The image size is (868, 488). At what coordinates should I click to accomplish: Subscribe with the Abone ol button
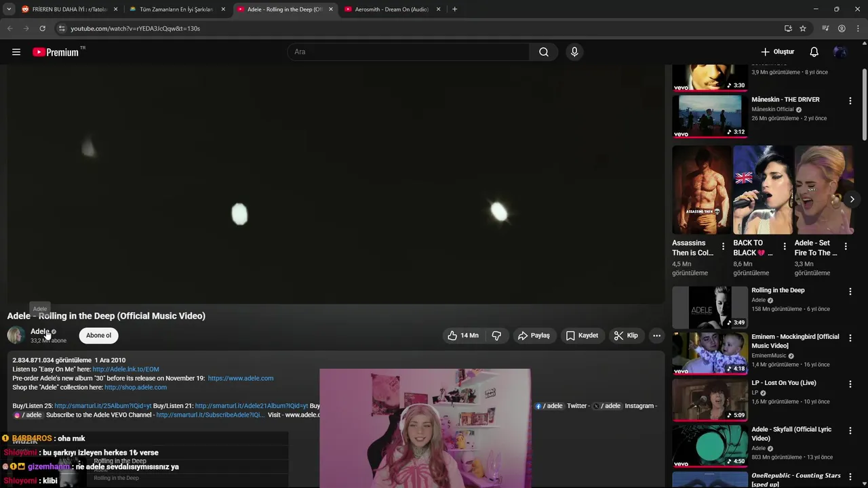coord(98,335)
